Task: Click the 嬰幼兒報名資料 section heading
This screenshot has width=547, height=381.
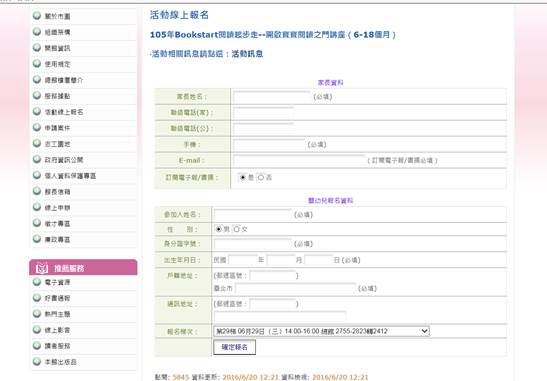Action: [x=330, y=201]
